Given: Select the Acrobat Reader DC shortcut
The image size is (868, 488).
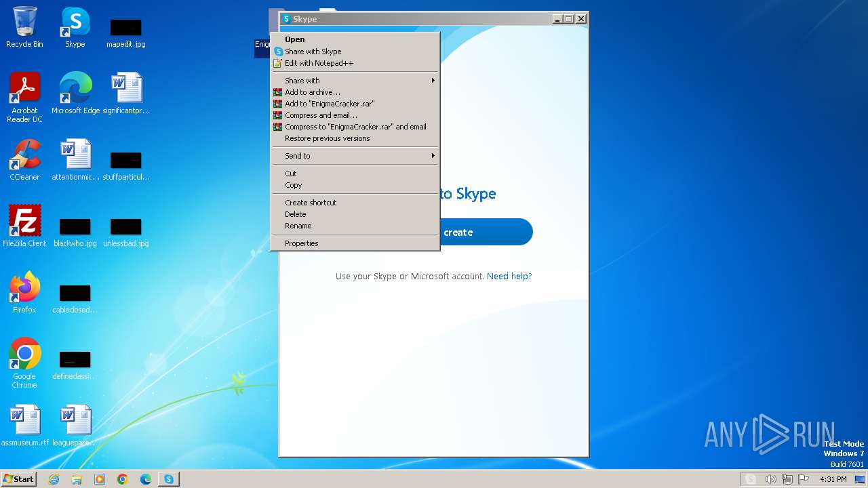Looking at the screenshot, I should 24,98.
